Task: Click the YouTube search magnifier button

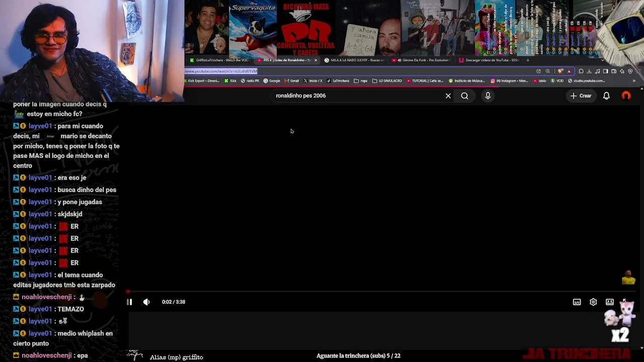Action: click(464, 96)
